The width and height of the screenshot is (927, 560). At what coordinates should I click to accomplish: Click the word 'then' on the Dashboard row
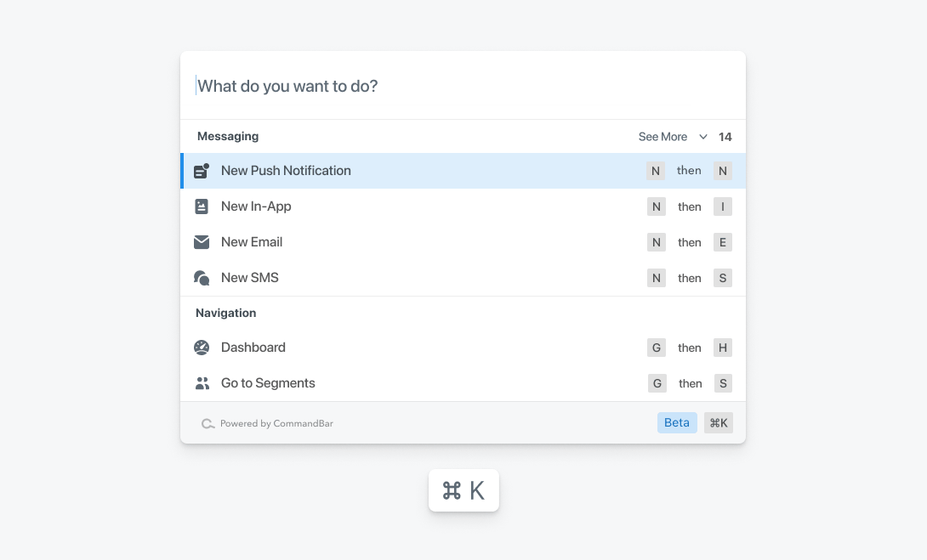tap(690, 348)
